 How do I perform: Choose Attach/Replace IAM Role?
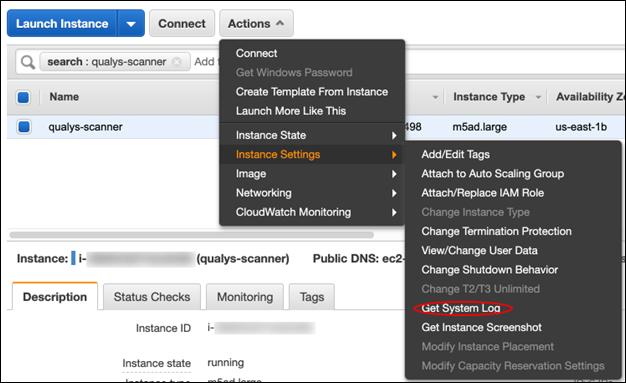[483, 193]
